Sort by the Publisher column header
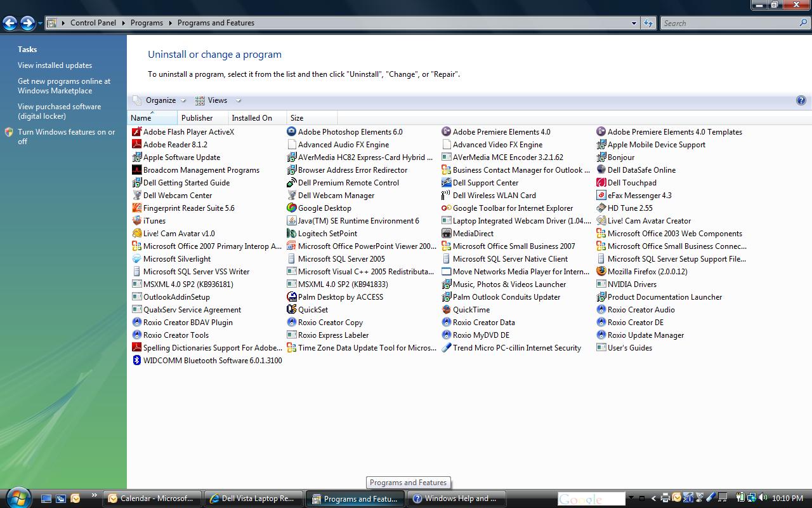The width and height of the screenshot is (812, 508). tap(202, 117)
